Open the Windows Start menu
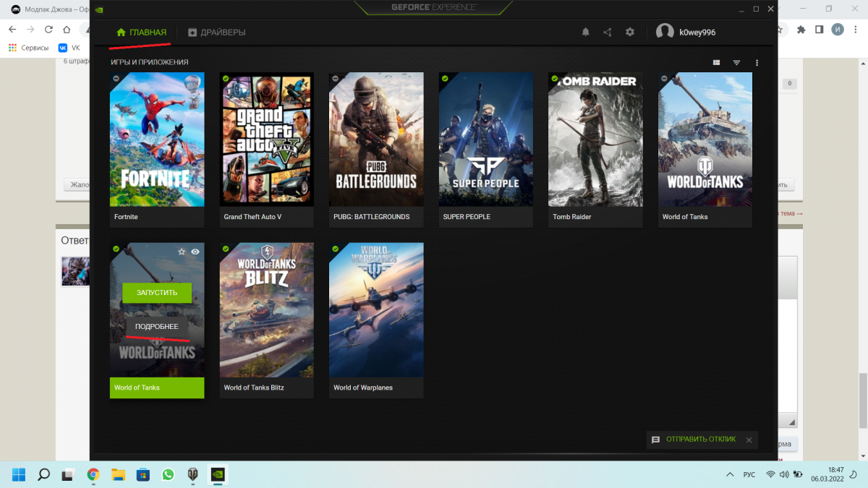 19,475
